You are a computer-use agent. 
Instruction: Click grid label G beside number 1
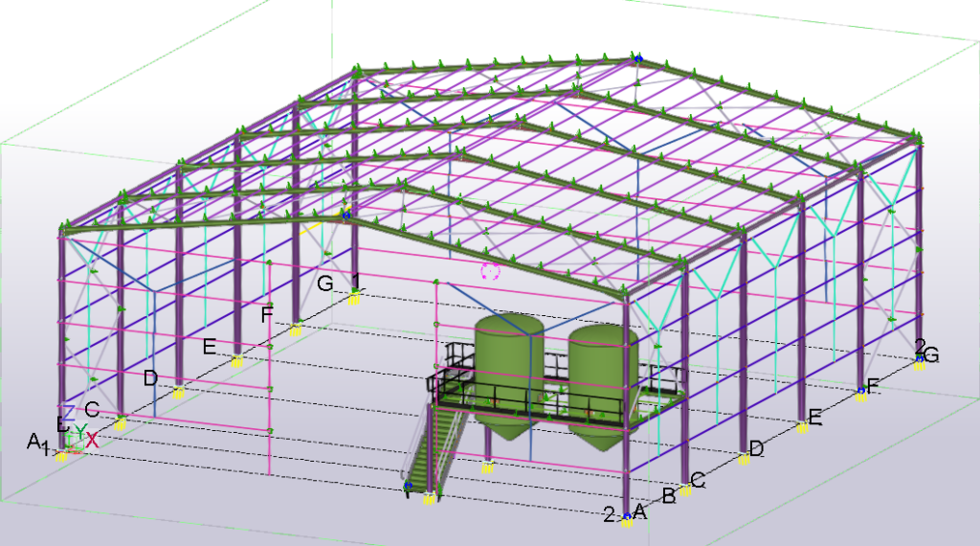pyautogui.click(x=325, y=284)
